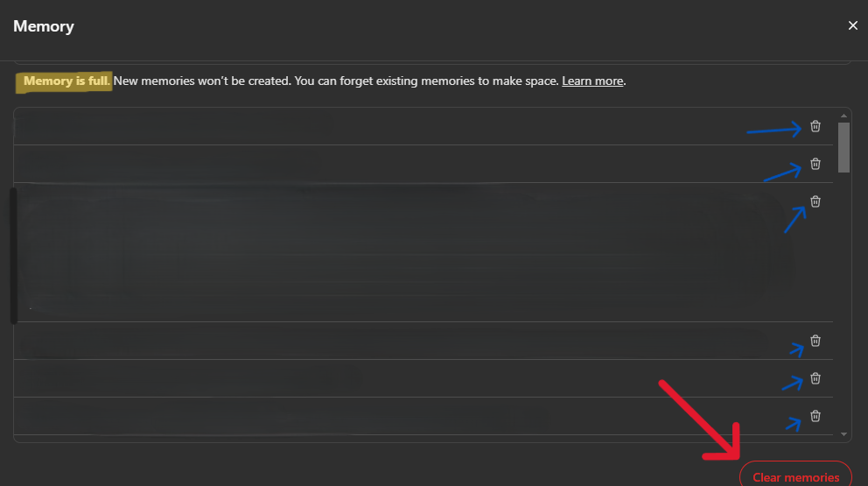Close the Memory dialog with the X
Viewport: 868px width, 486px height.
point(852,25)
